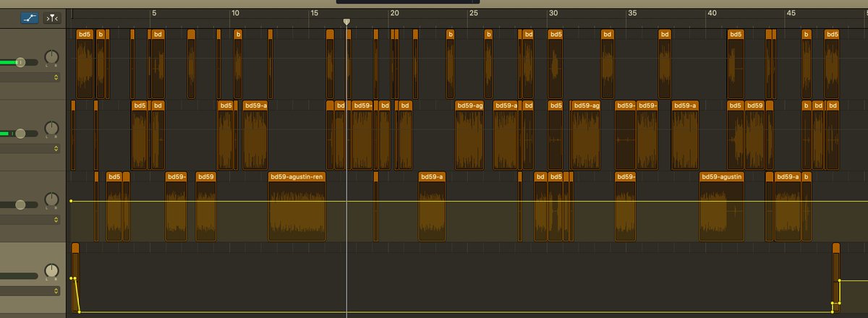Select track two's bd59-ag region near bar 24

(x=469, y=135)
